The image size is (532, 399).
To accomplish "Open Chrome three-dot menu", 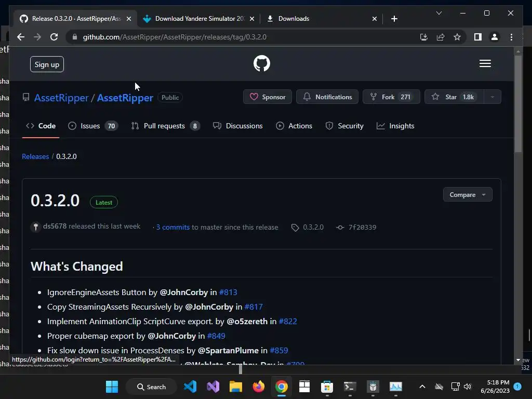I will coord(511,37).
